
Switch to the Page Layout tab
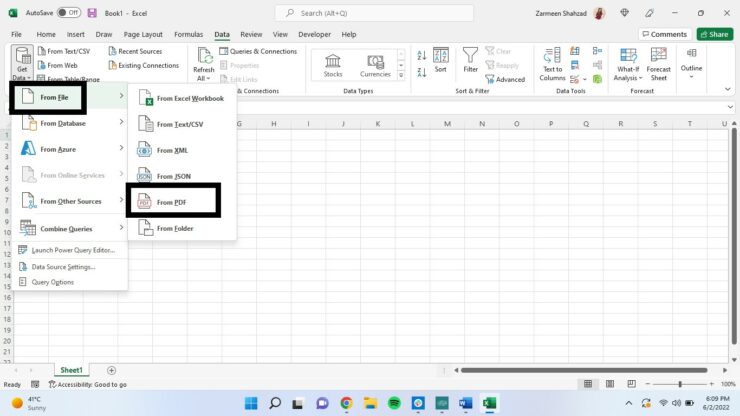[143, 34]
